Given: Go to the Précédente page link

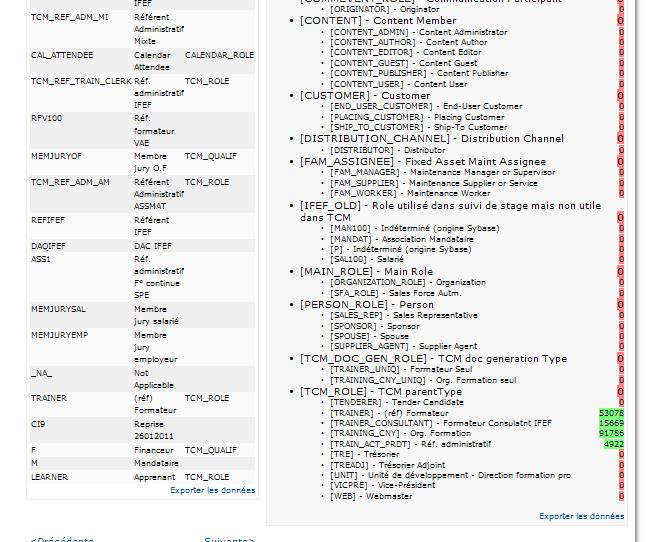Looking at the screenshot, I should click(62, 539).
